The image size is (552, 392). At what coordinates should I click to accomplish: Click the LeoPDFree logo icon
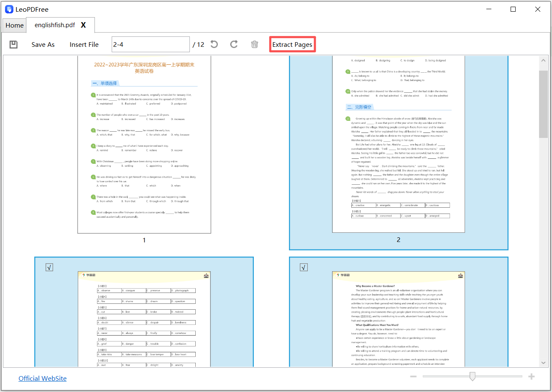(9, 9)
